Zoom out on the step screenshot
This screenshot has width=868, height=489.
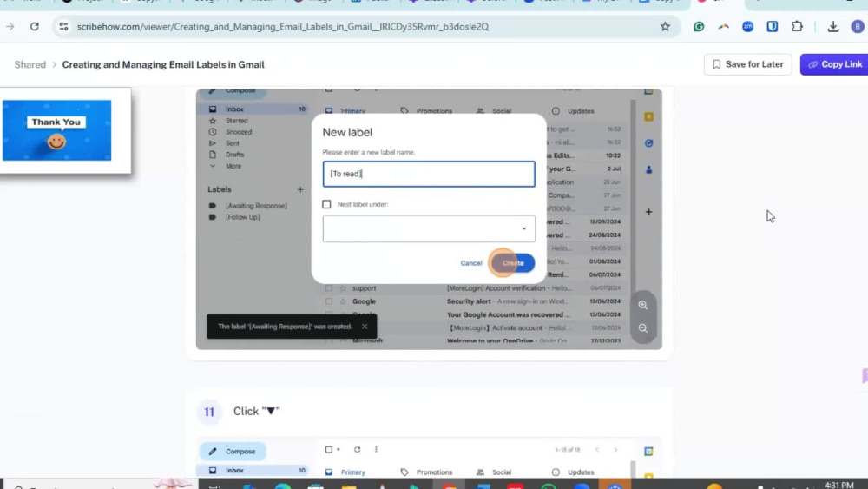tap(642, 327)
